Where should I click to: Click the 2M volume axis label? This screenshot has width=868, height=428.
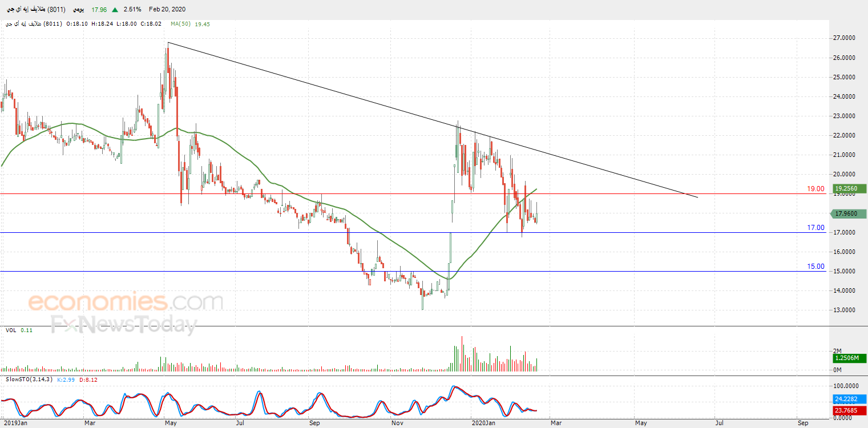(x=838, y=351)
